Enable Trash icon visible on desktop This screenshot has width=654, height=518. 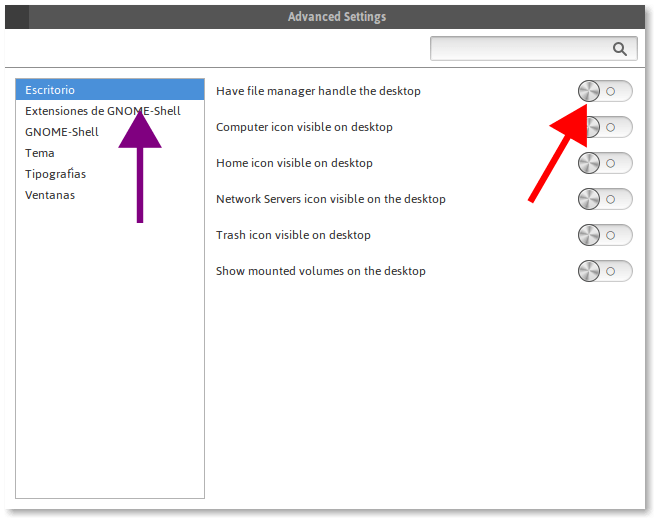[x=605, y=235]
